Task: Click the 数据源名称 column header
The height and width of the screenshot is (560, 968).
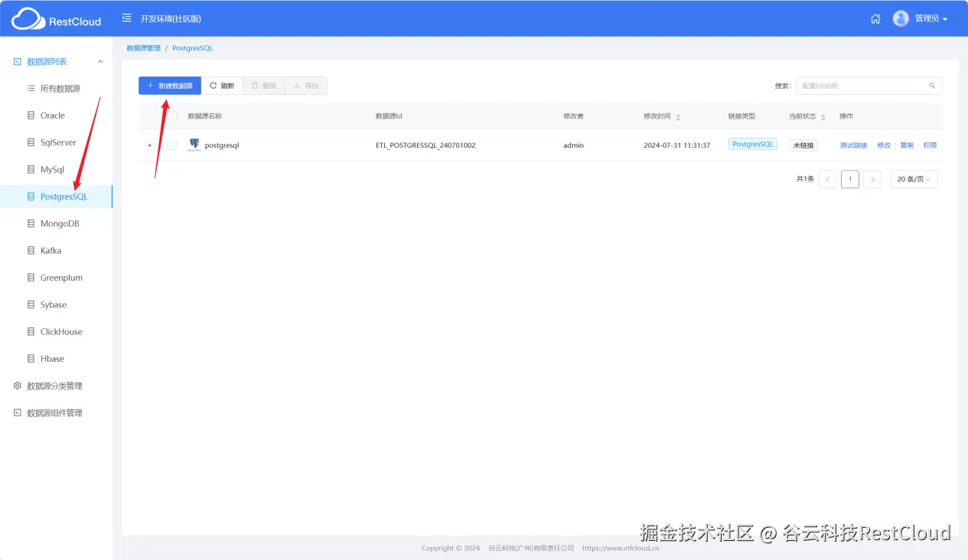Action: click(x=205, y=116)
